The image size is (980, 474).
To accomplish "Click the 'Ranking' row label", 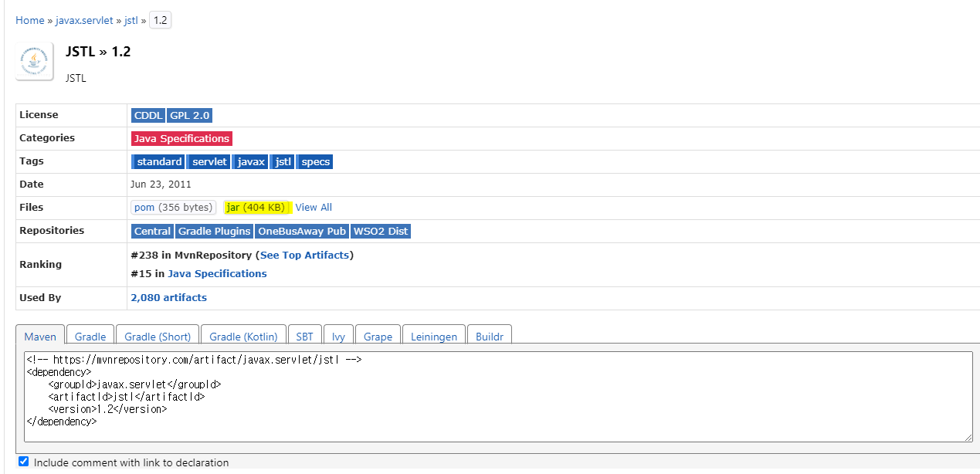I will pyautogui.click(x=40, y=264).
